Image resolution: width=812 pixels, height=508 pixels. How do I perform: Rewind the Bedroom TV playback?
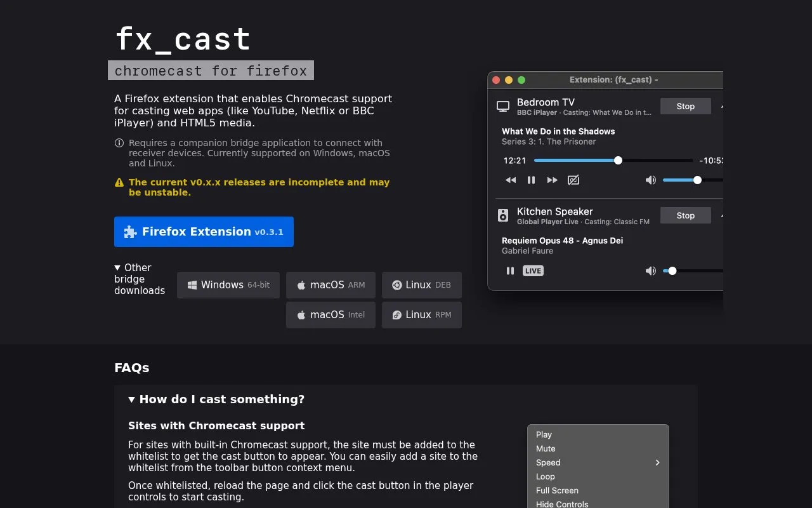(511, 180)
